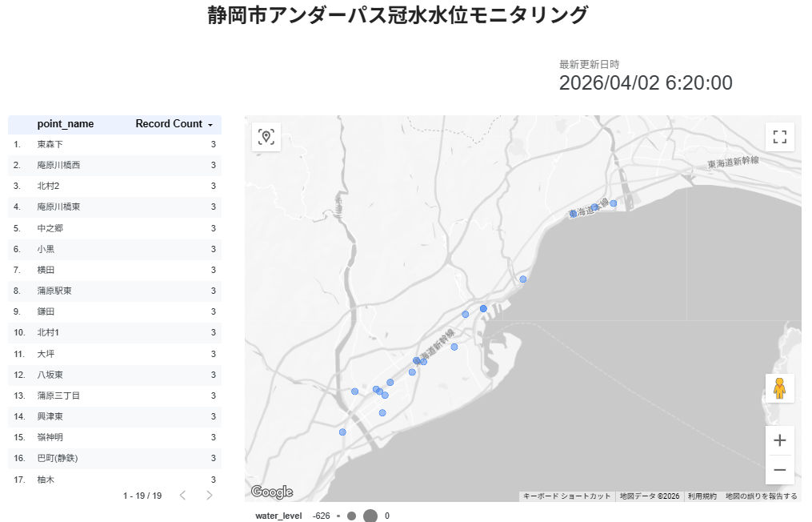The height and width of the screenshot is (522, 812).
Task: Zoom out the map with minus button
Action: [x=780, y=470]
